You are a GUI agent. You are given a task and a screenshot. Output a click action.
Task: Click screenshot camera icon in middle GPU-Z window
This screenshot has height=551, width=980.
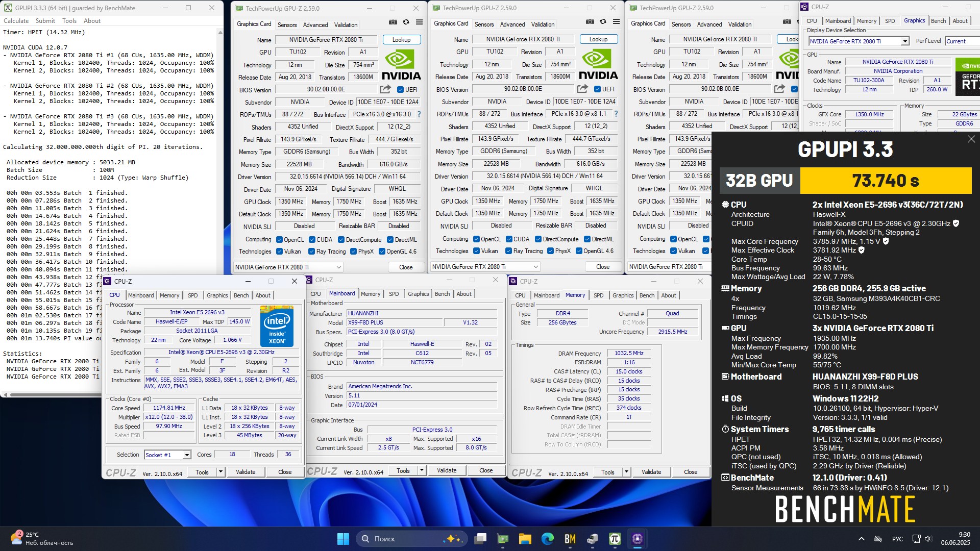coord(590,22)
